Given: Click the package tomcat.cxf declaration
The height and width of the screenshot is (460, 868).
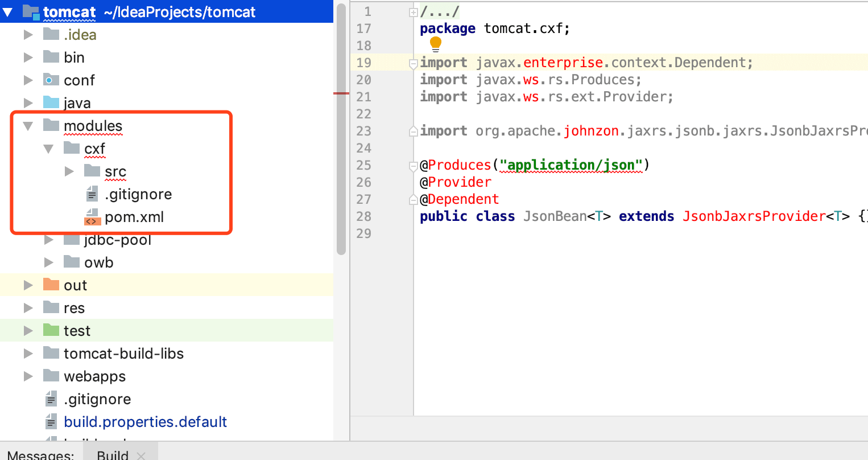Looking at the screenshot, I should pos(495,28).
